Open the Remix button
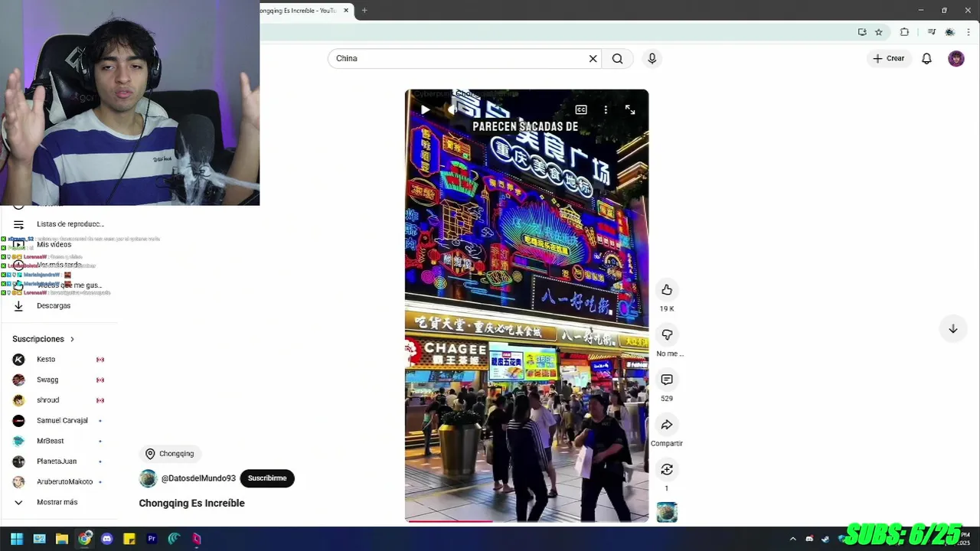The width and height of the screenshot is (980, 551). pyautogui.click(x=667, y=469)
